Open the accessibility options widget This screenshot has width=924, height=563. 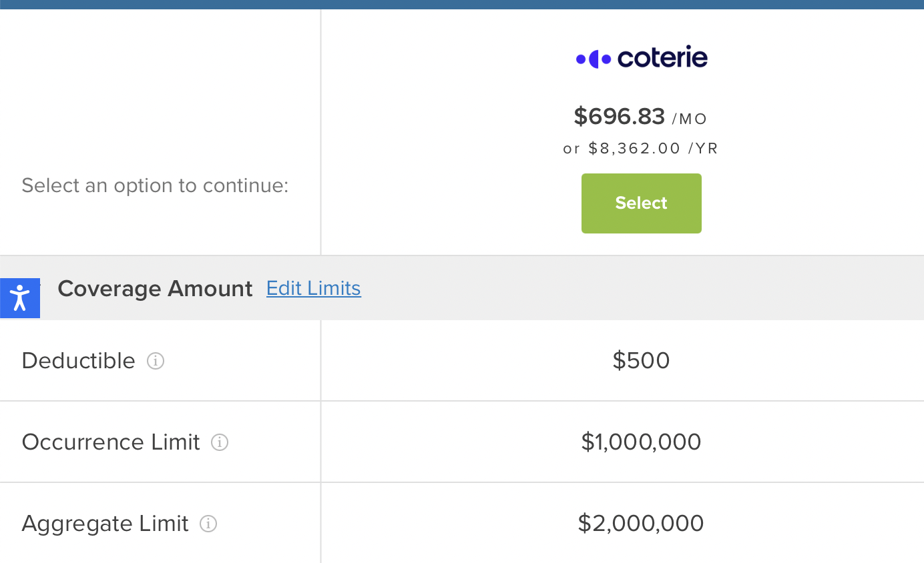point(20,298)
